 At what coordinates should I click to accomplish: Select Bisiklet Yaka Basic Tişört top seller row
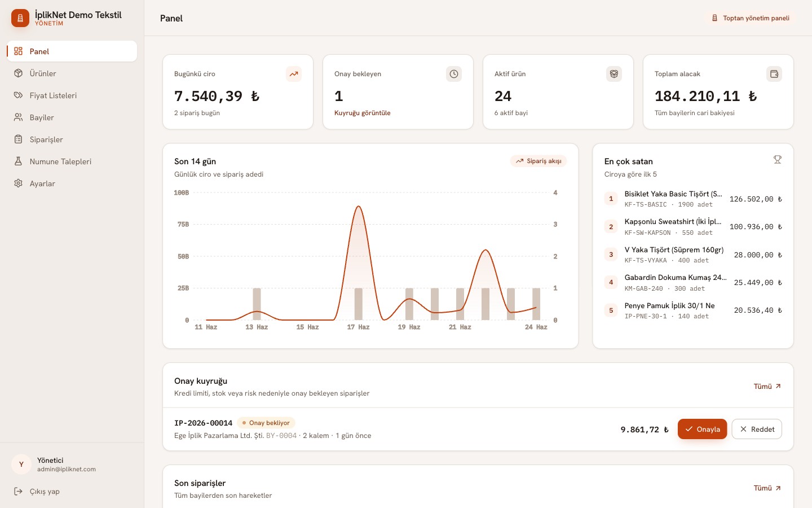693,199
